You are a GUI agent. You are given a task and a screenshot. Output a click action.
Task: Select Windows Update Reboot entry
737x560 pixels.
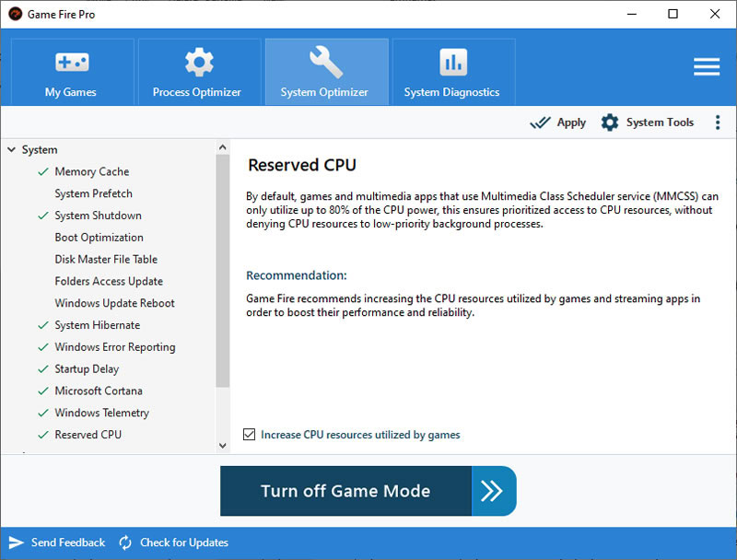(x=114, y=303)
